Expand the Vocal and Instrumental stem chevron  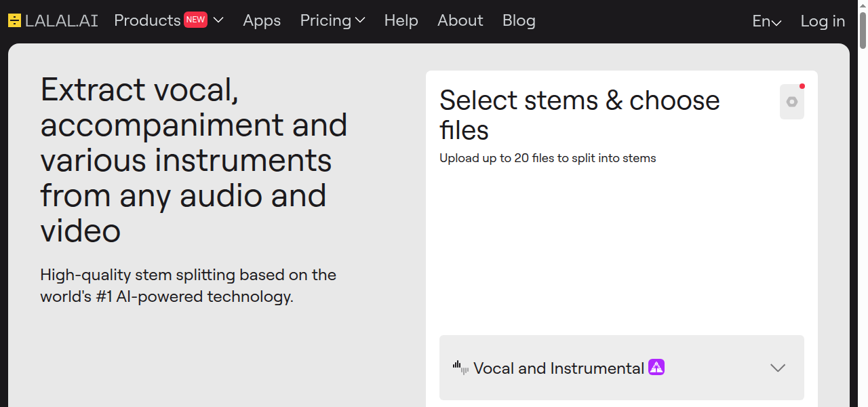coord(778,368)
